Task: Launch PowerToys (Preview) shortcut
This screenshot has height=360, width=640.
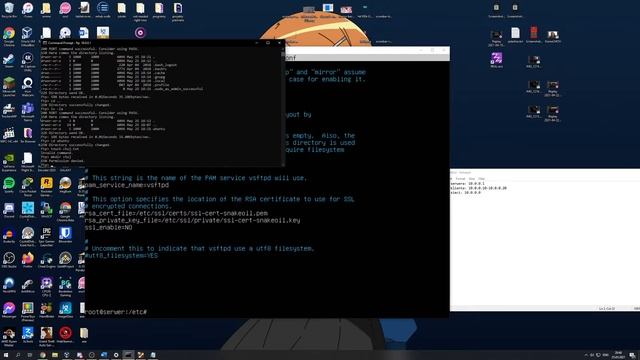Action: coord(27,311)
